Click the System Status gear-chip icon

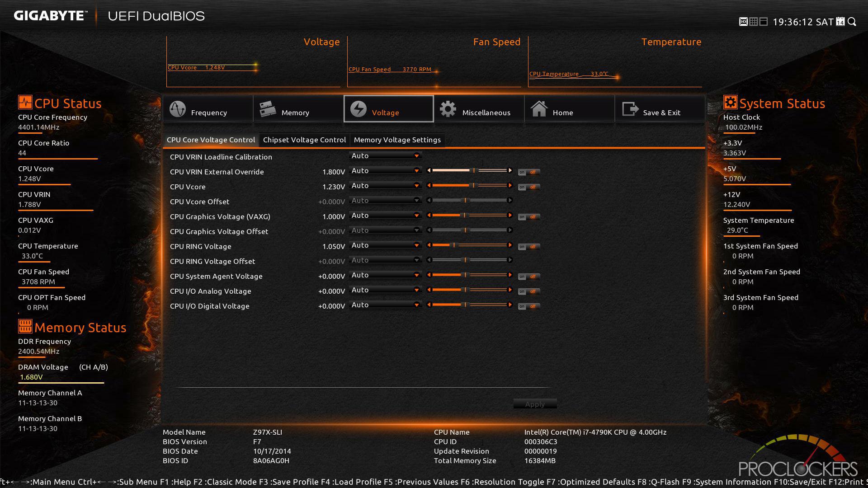point(730,102)
